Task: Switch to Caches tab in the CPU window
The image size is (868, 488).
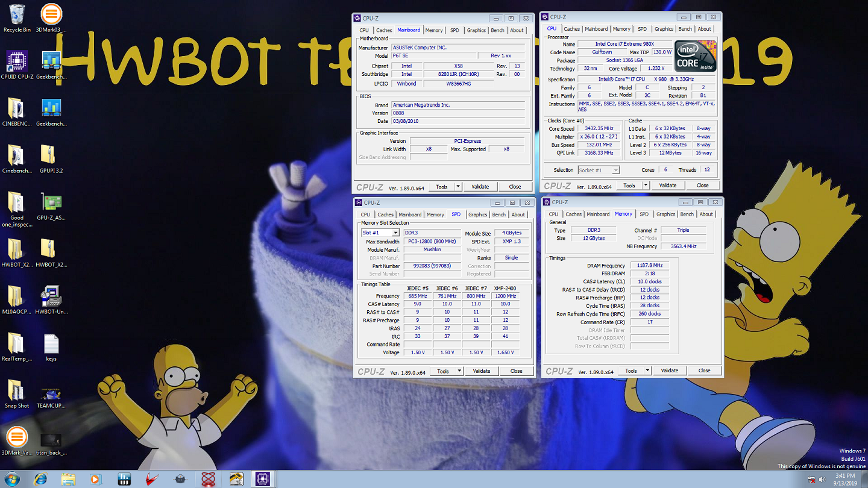Action: coord(572,29)
